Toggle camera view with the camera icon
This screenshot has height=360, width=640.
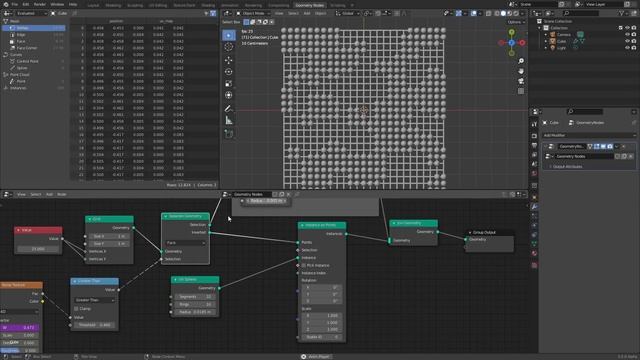(x=521, y=81)
